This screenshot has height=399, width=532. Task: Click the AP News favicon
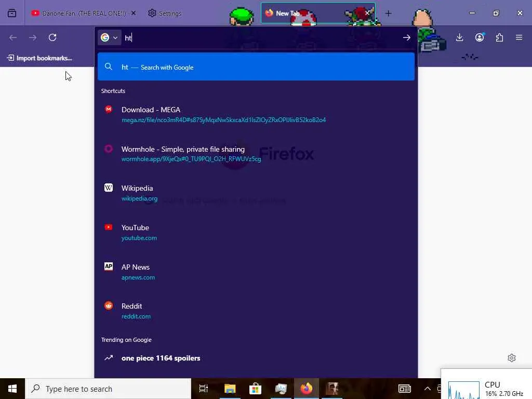pos(108,267)
